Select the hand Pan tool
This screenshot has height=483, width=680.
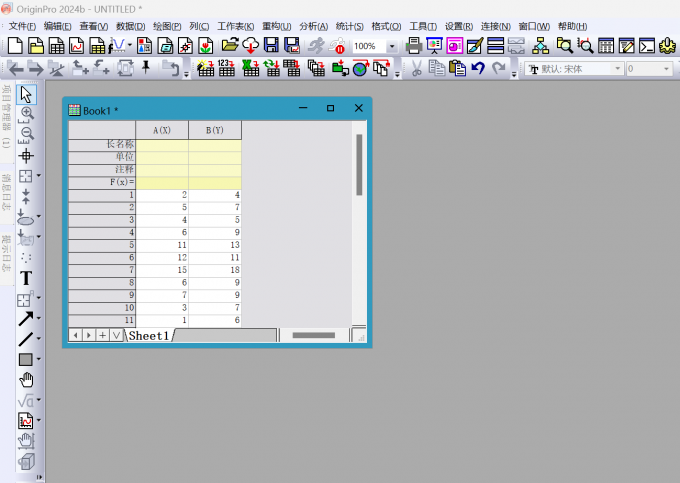[26, 380]
